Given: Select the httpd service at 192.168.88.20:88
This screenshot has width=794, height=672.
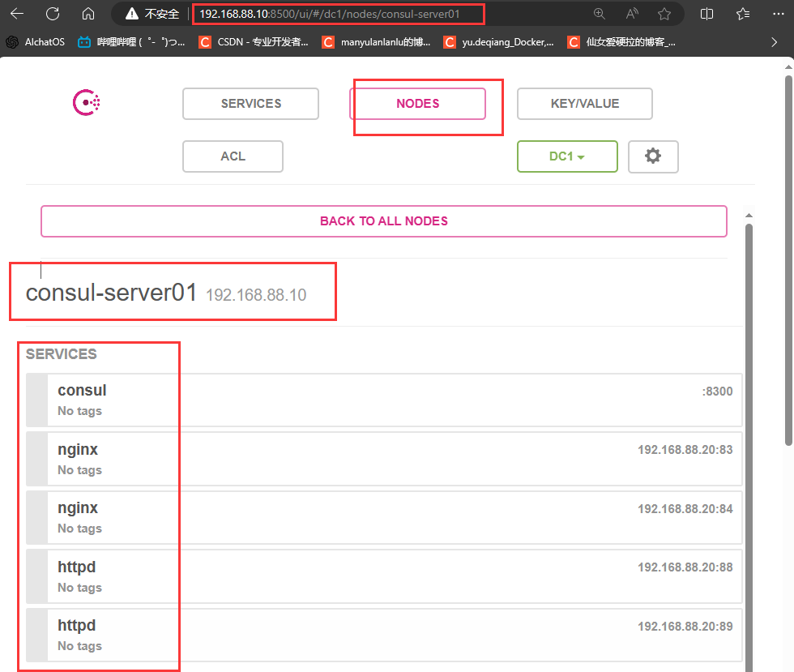Looking at the screenshot, I should (x=384, y=576).
